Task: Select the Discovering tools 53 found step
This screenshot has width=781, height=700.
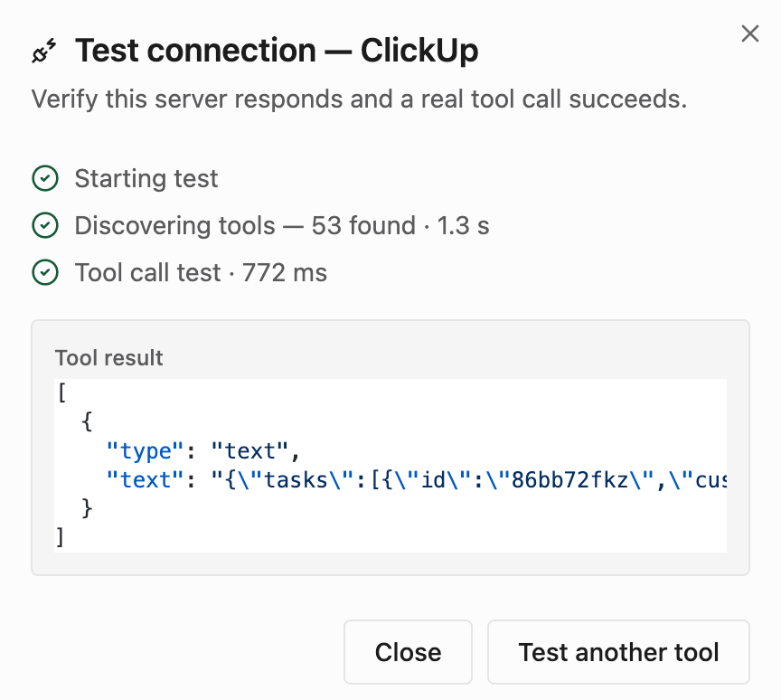Action: (282, 225)
